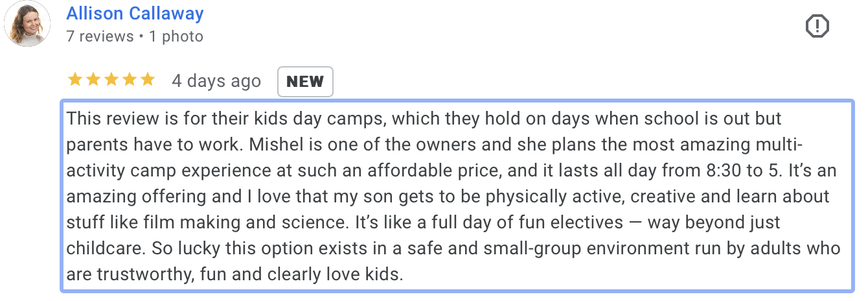Select the second star in the rating
This screenshot has width=868, height=301.
pos(93,80)
